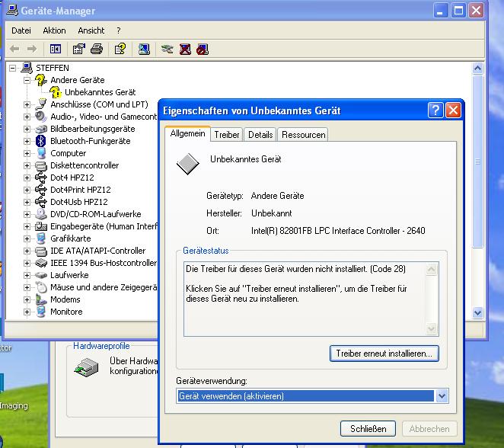Click the Modems phone icon

(x=41, y=299)
